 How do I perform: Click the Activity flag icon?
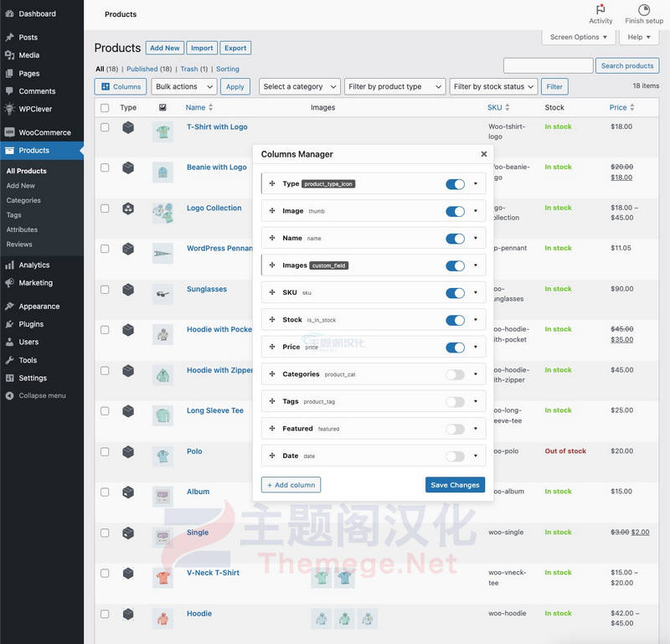click(600, 9)
